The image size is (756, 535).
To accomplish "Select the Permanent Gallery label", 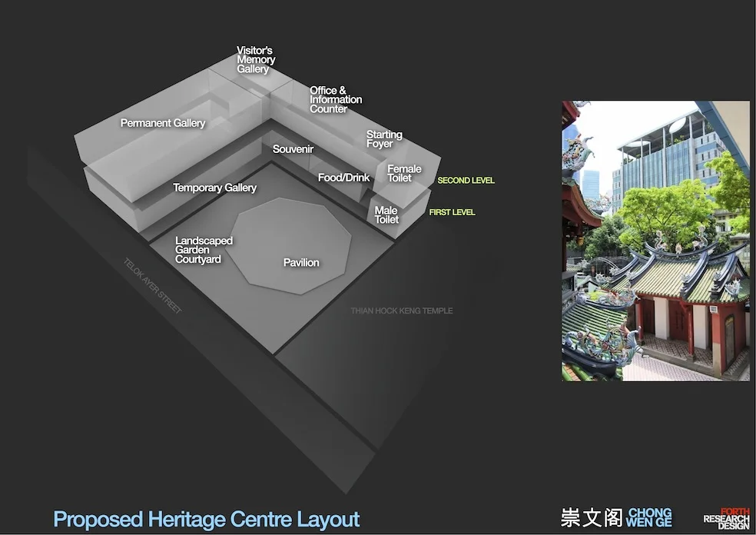I will (163, 123).
